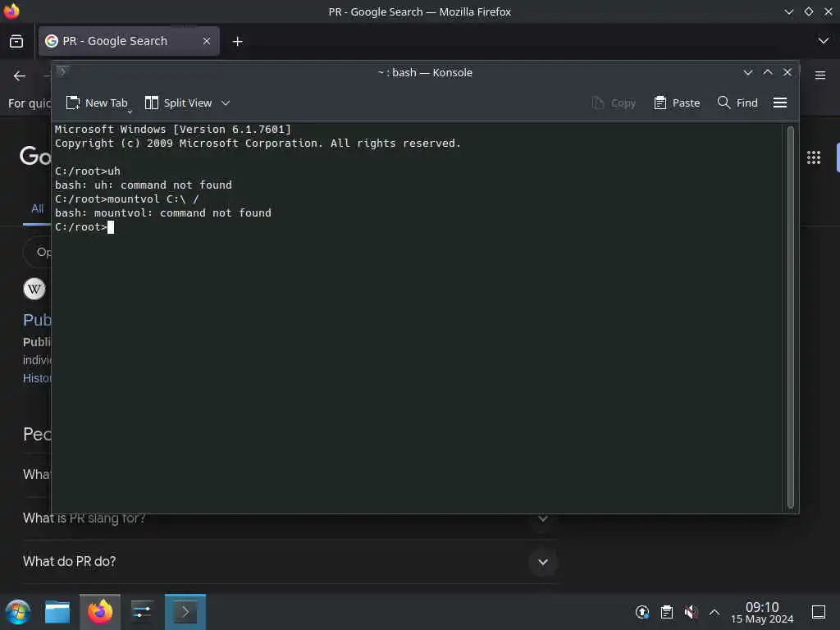The image size is (840, 630).
Task: Expand the Split View dropdown arrow
Action: [x=226, y=103]
